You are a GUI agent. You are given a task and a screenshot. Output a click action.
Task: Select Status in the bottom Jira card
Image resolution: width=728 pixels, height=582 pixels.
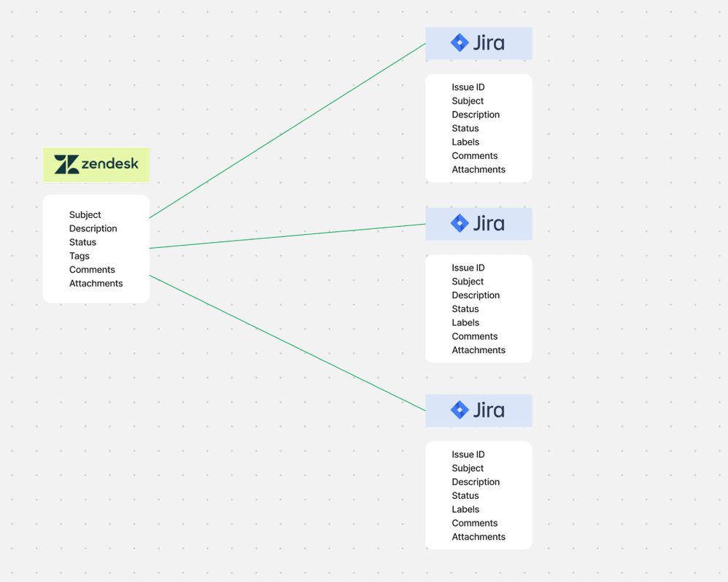pos(465,496)
